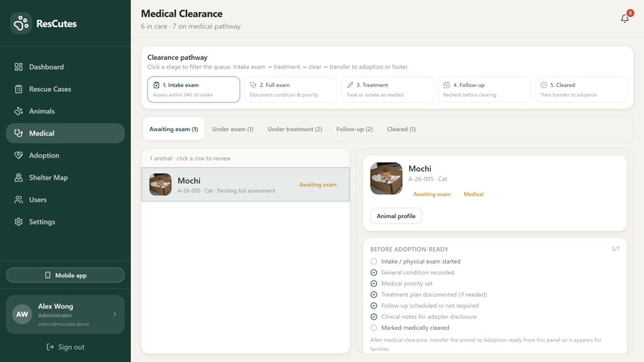This screenshot has height=362, width=644.
Task: Switch to Under treatment (2) tab
Action: [295, 129]
